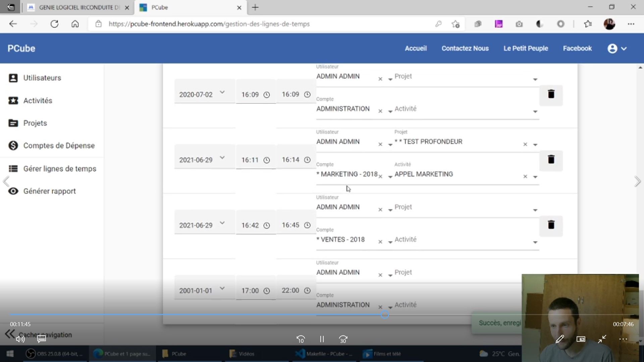Expand date picker for 2021-06-29 16:11 row
644x362 pixels.
click(x=222, y=158)
